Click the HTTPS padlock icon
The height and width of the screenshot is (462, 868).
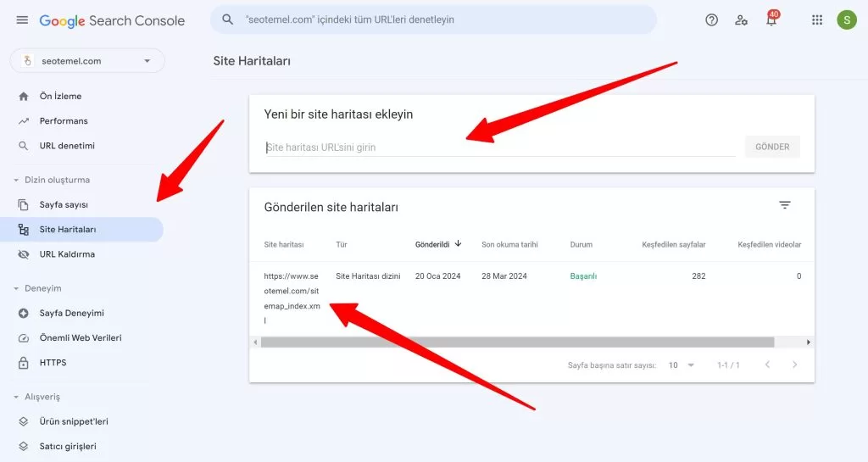point(23,363)
